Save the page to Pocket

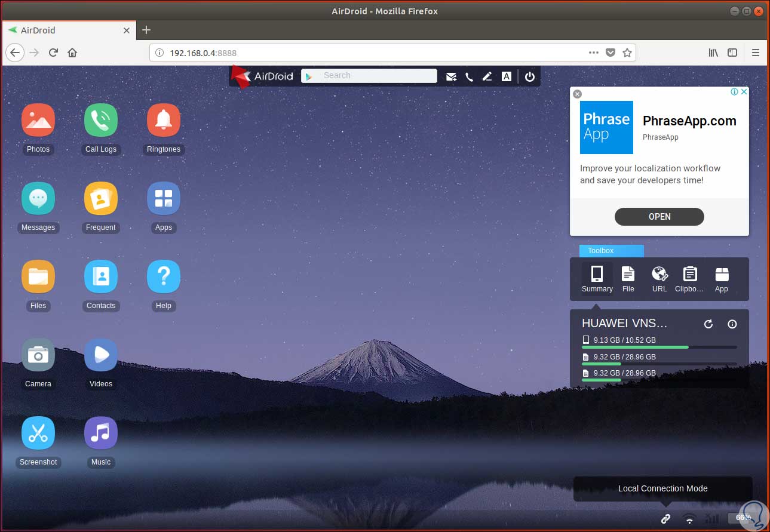pyautogui.click(x=611, y=53)
